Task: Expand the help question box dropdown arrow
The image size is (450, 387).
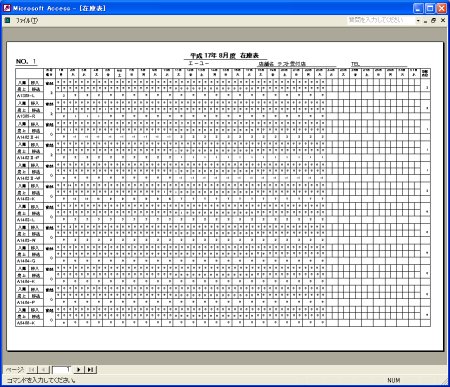Action: pos(418,21)
